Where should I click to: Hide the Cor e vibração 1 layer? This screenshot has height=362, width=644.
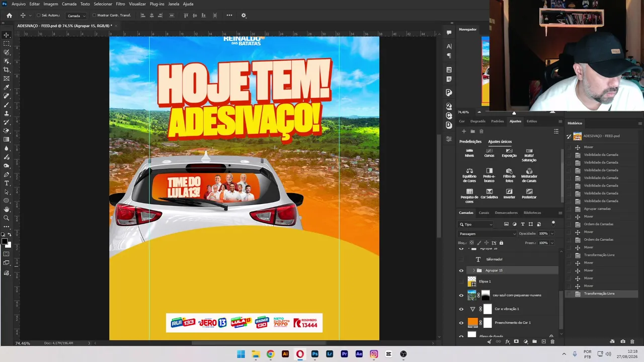[461, 309]
